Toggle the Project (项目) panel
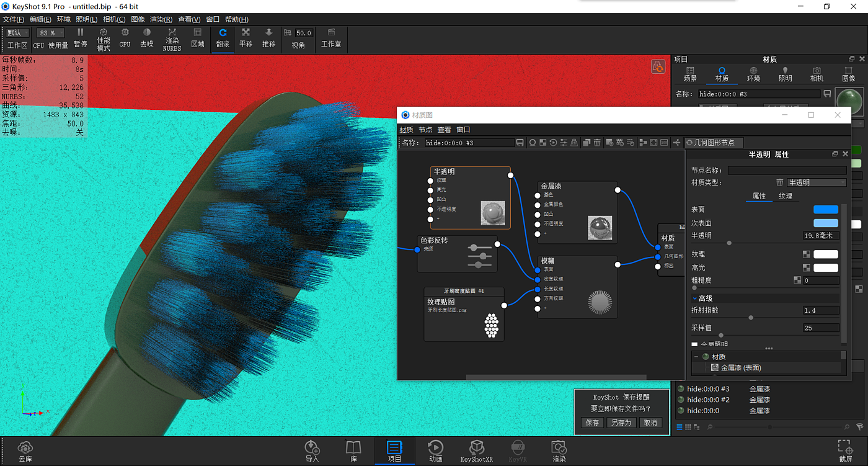 (394, 451)
